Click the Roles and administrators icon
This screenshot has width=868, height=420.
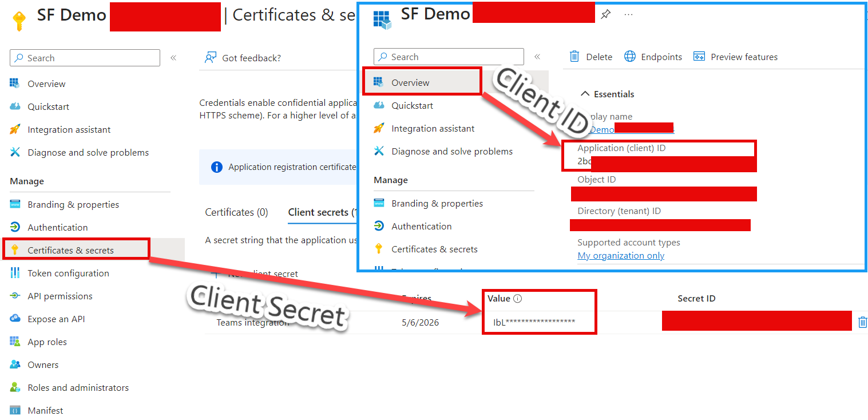point(15,387)
